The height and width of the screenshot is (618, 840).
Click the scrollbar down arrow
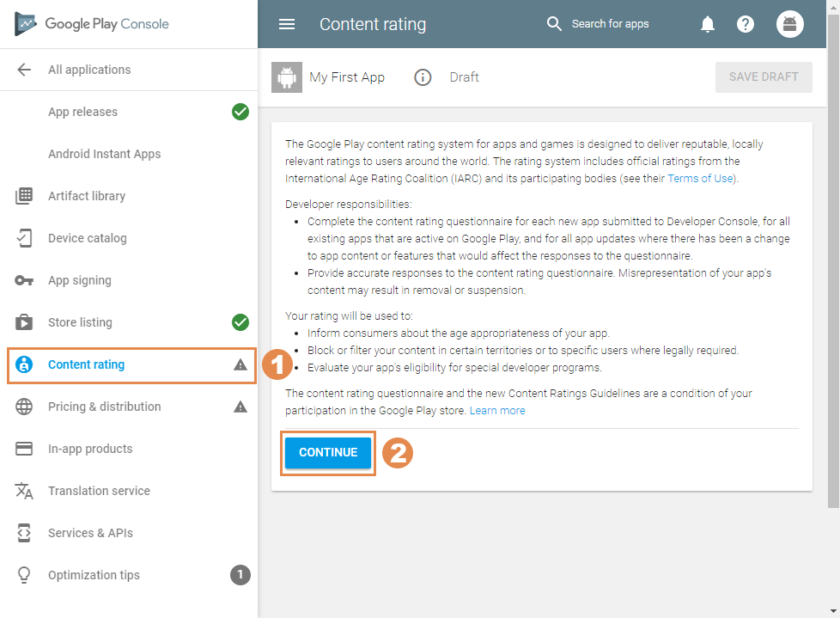833,610
